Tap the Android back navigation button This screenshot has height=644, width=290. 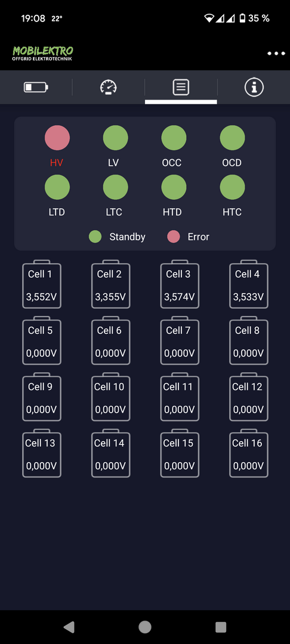click(x=69, y=627)
